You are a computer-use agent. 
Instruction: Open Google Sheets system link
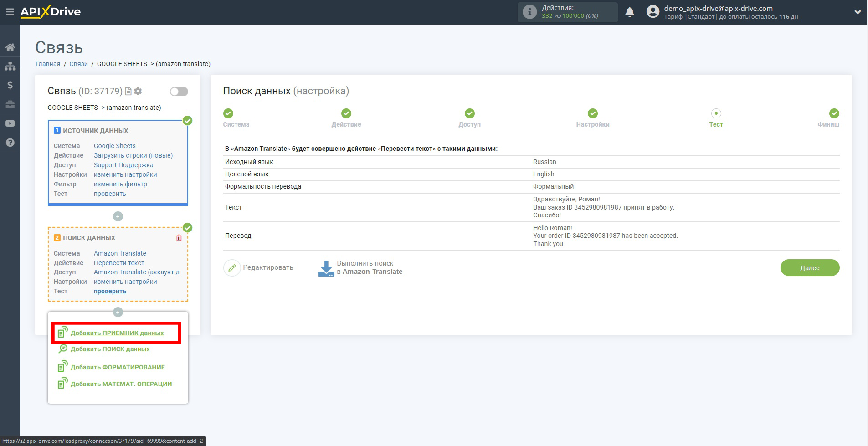point(115,146)
